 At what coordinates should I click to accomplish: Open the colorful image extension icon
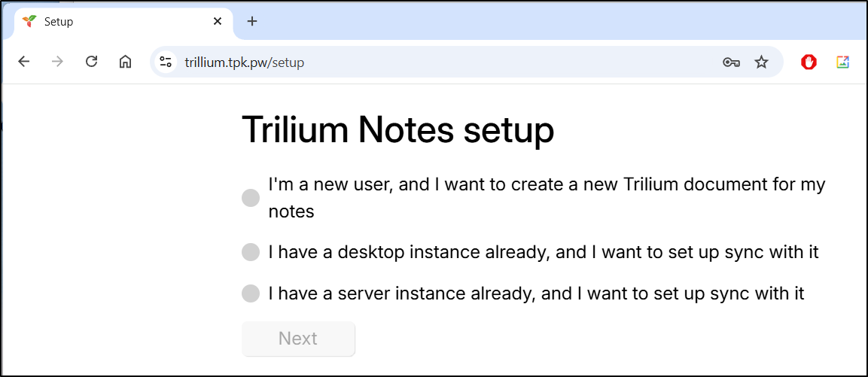tap(842, 62)
